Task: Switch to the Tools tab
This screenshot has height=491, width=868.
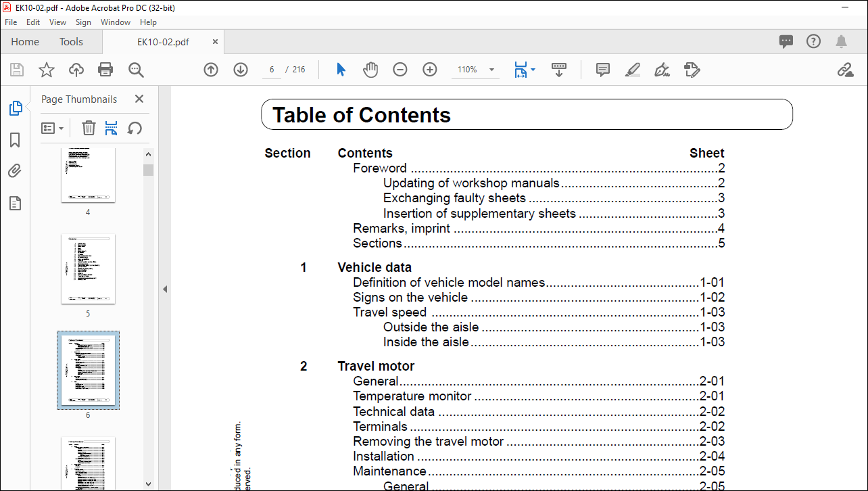Action: click(71, 42)
